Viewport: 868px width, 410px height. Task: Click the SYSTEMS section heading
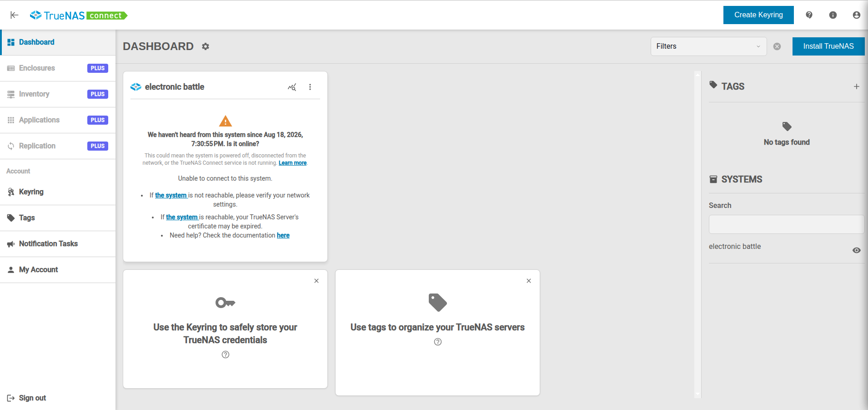(x=742, y=179)
